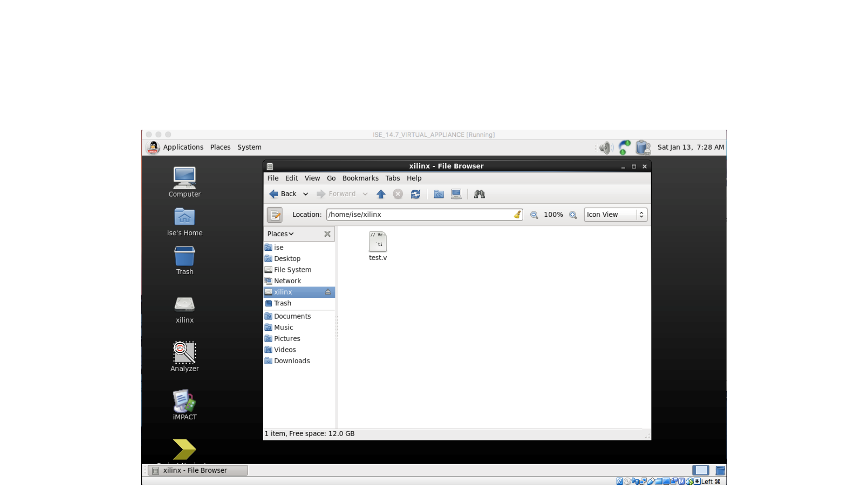The image size is (868, 488).
Task: Click the binoculars Search icon
Action: (x=479, y=194)
